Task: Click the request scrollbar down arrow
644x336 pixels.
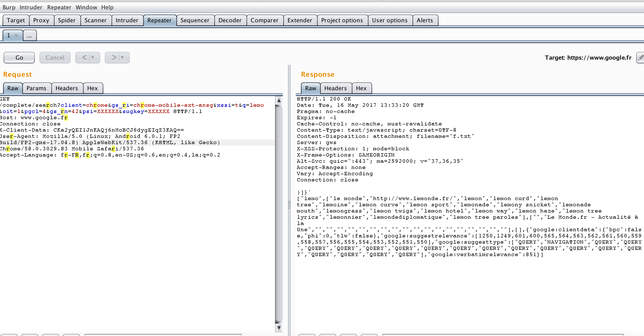Action: (279, 328)
